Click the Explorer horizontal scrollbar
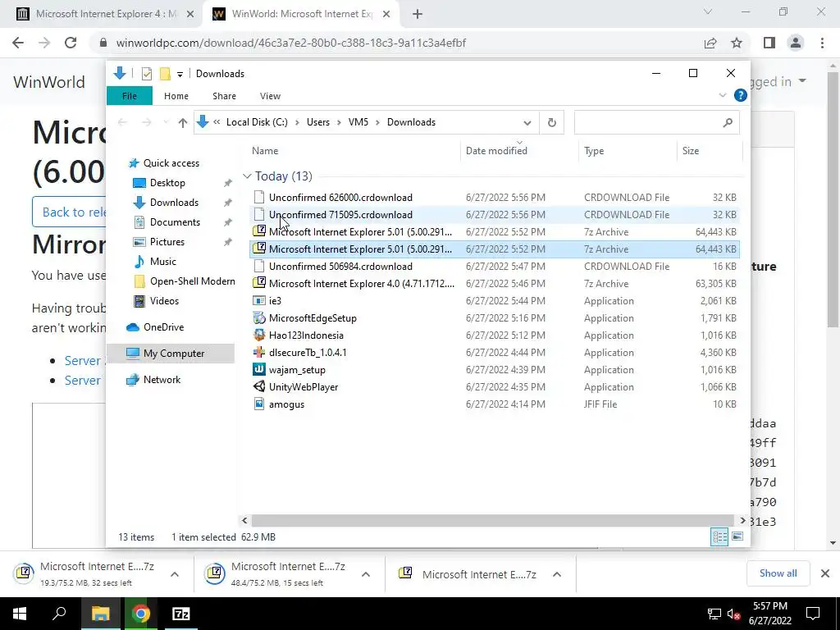 tap(492, 520)
